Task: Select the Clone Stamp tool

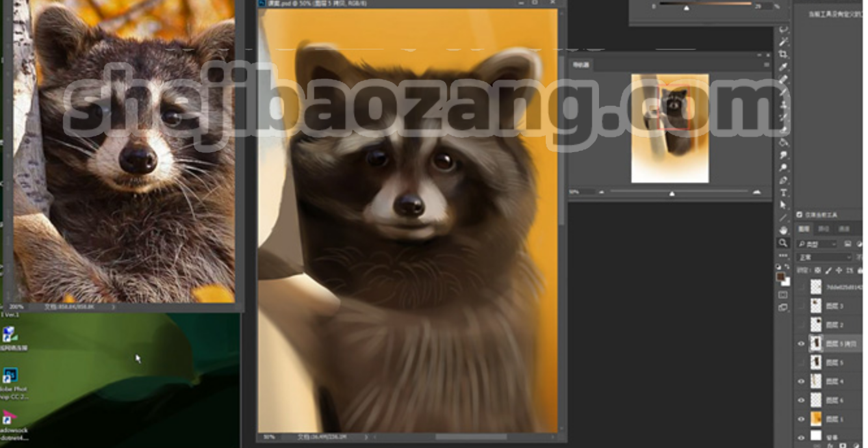Action: pos(784,104)
